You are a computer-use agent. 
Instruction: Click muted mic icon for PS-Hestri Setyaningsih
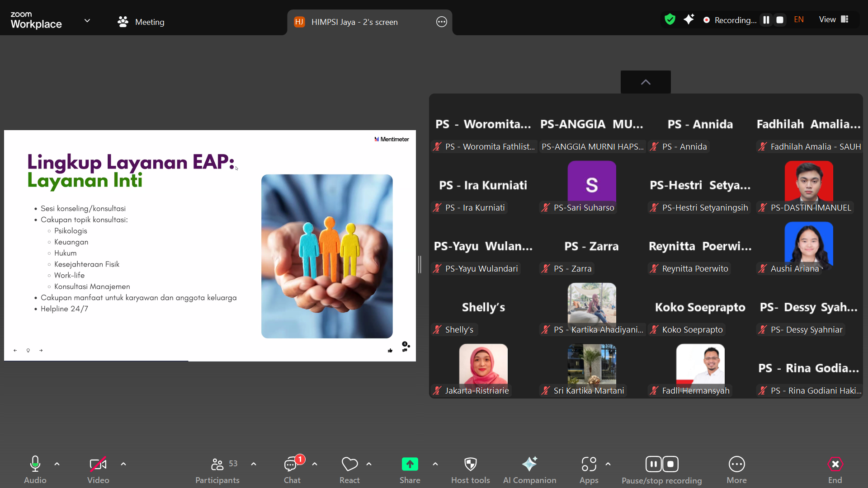click(x=654, y=207)
